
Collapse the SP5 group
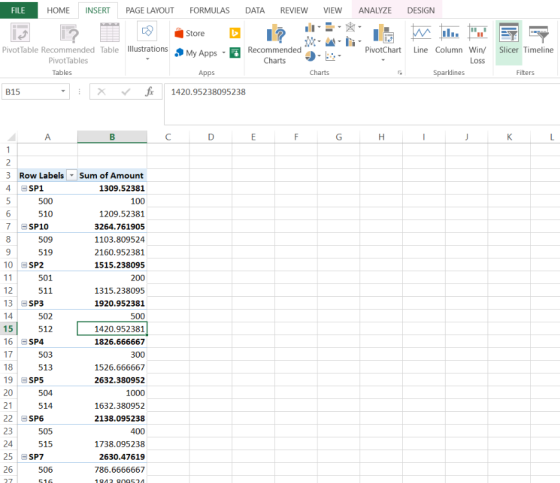[24, 380]
